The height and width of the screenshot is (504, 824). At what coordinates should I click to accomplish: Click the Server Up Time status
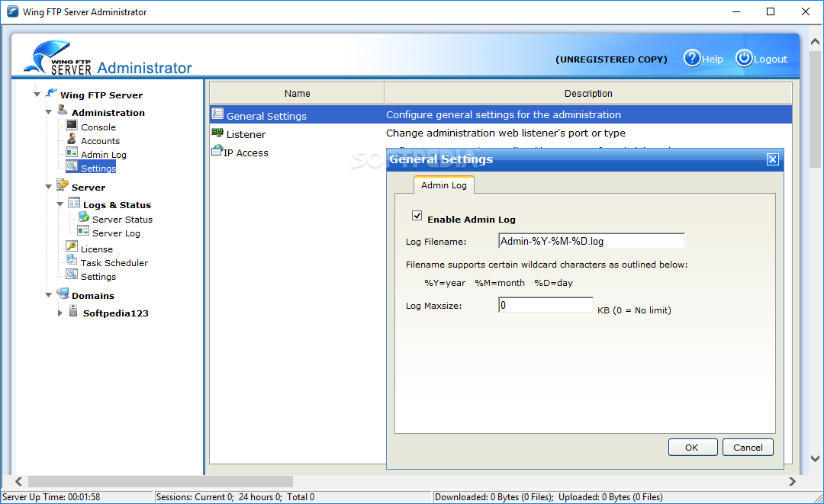[x=51, y=496]
